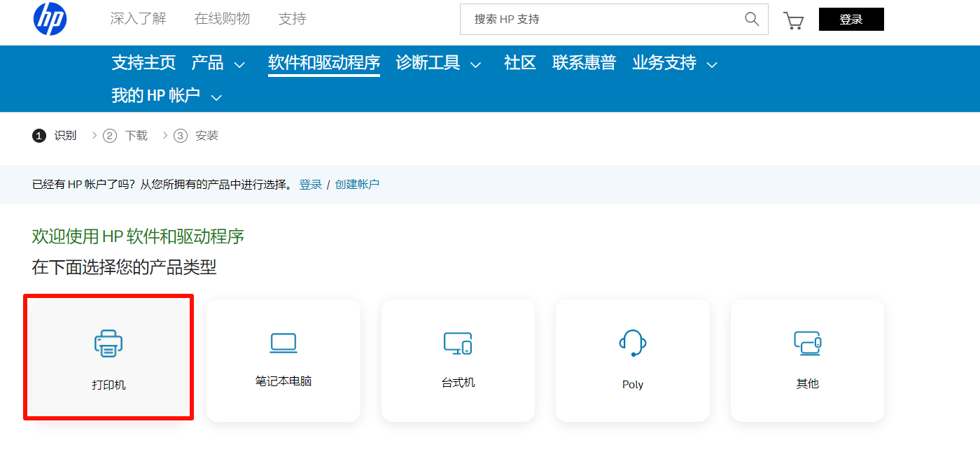Expand the 业务支持 dropdown chevron
This screenshot has height=454, width=980.
(x=712, y=65)
